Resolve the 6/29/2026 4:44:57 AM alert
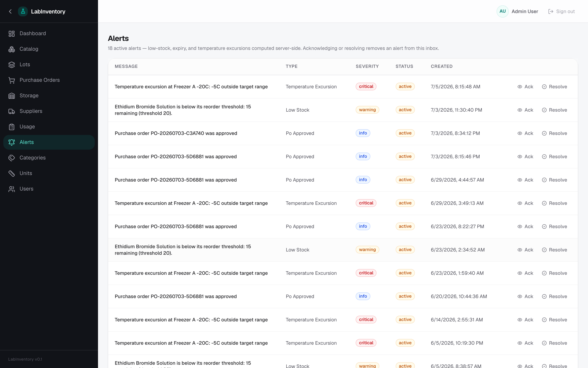The height and width of the screenshot is (368, 588). pos(554,180)
